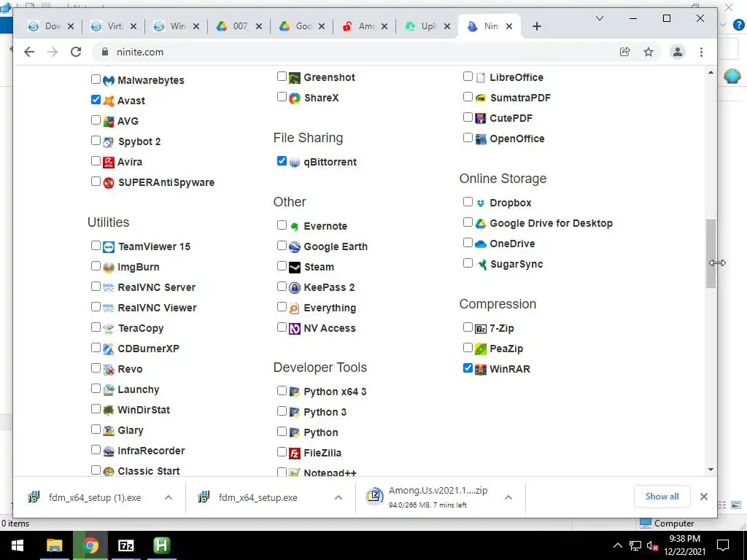Close the downloads bar

pyautogui.click(x=704, y=497)
